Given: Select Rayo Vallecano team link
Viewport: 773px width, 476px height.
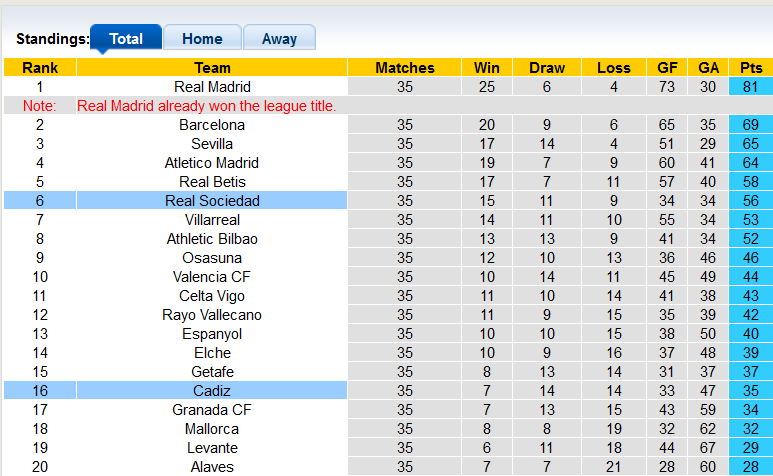Looking at the screenshot, I should point(212,315).
